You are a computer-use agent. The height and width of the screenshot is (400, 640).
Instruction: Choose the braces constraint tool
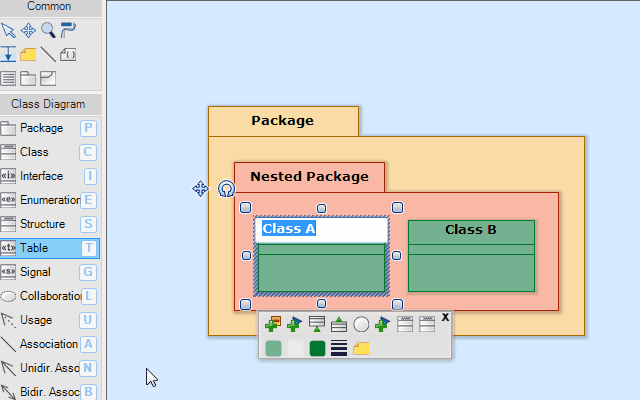tap(68, 54)
